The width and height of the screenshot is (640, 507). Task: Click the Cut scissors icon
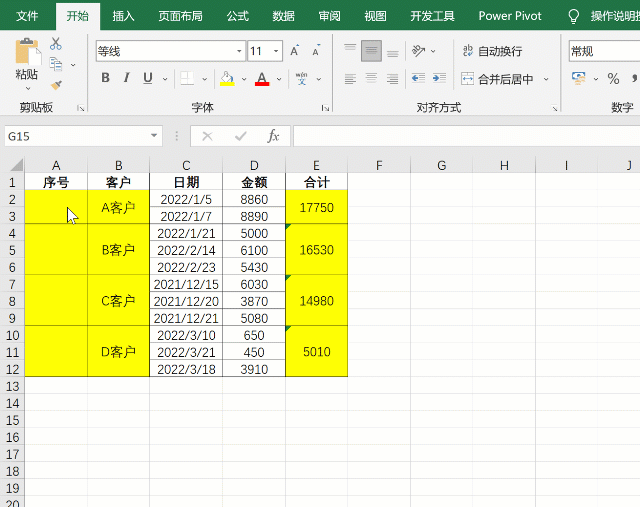click(56, 44)
